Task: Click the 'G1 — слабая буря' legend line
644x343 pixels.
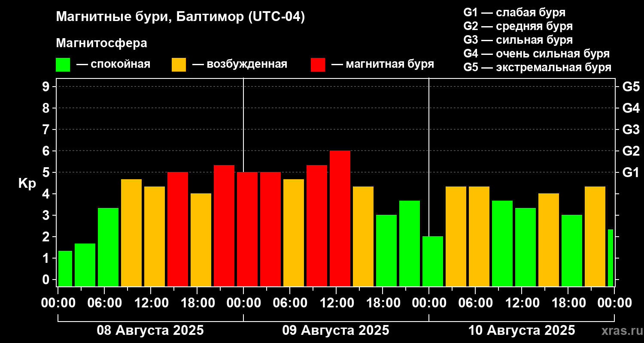Action: coord(514,12)
